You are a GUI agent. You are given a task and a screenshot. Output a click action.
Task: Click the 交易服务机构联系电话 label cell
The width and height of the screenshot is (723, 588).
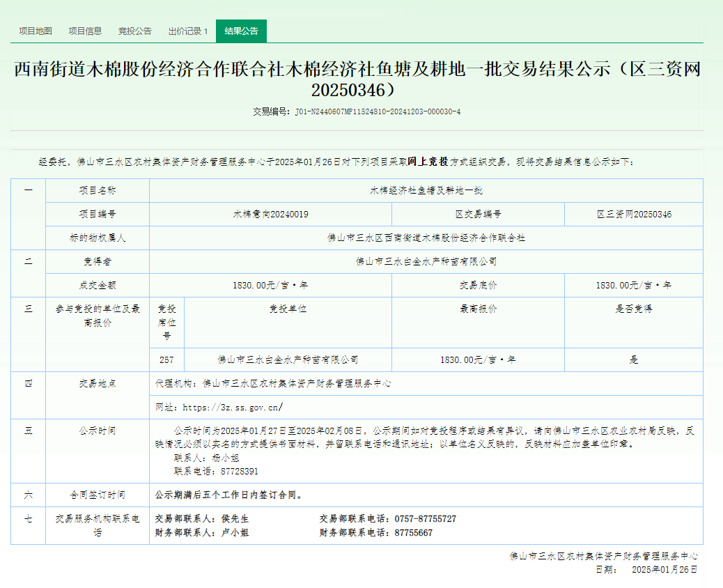tap(98, 525)
